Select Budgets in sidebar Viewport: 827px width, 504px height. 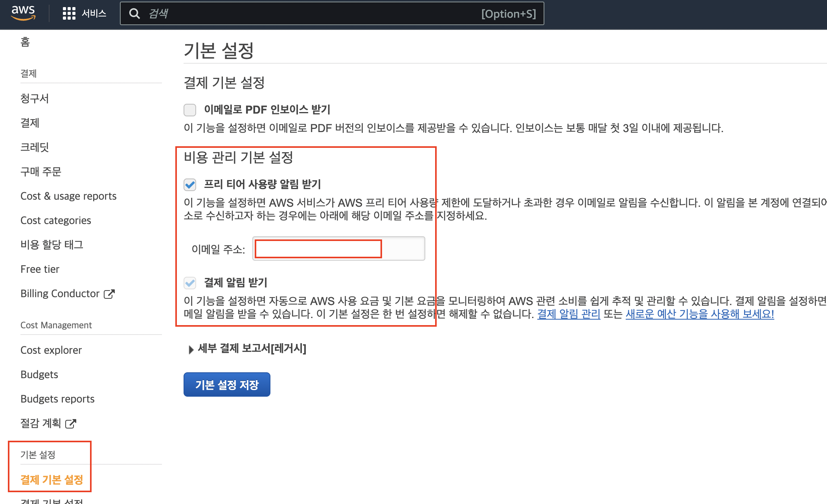[x=39, y=374]
